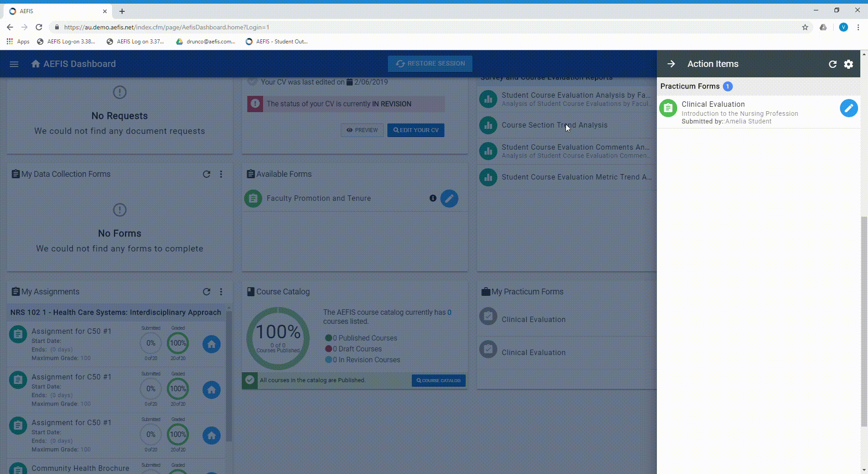The image size is (868, 474).
Task: Click the first assignment's 100% graded circle
Action: point(178,343)
